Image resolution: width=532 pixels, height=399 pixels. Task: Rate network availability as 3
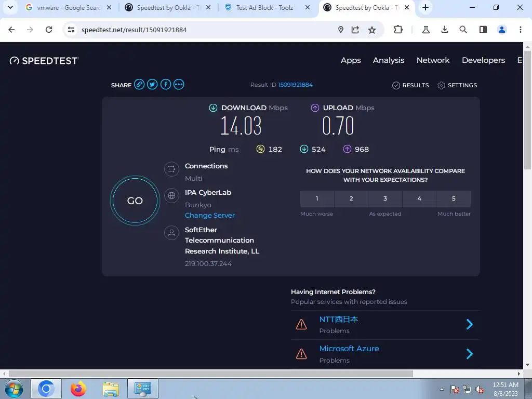(x=385, y=199)
